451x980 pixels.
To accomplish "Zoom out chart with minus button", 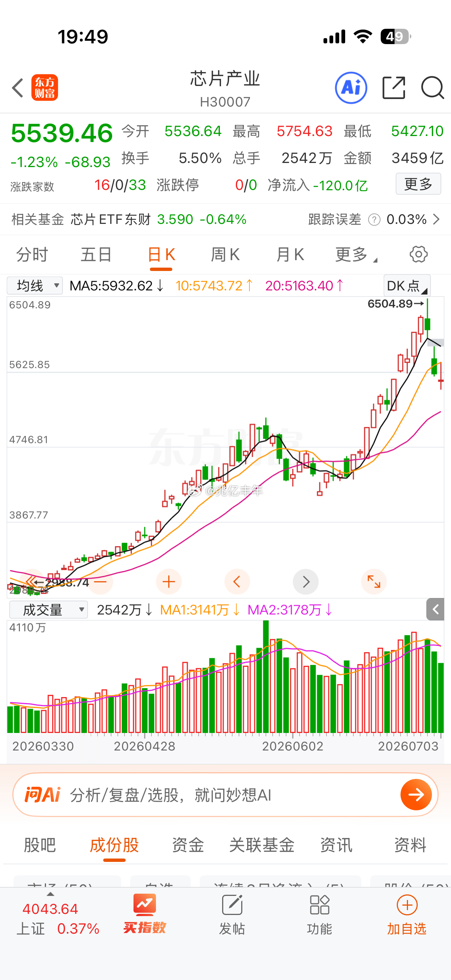I will (x=101, y=582).
